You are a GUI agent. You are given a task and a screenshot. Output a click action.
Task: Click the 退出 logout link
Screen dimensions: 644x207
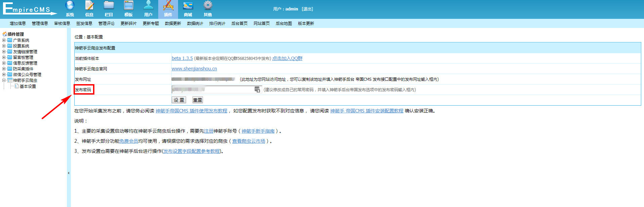coord(307,9)
